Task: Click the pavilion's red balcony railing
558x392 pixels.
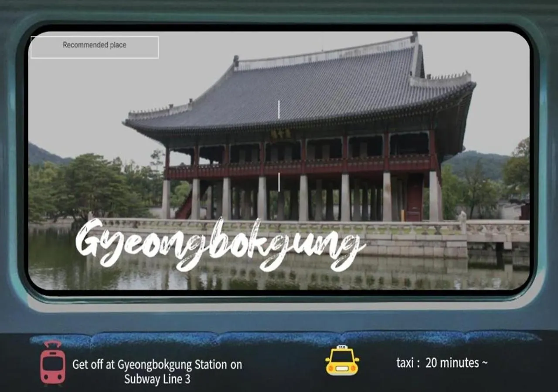Action: click(301, 166)
